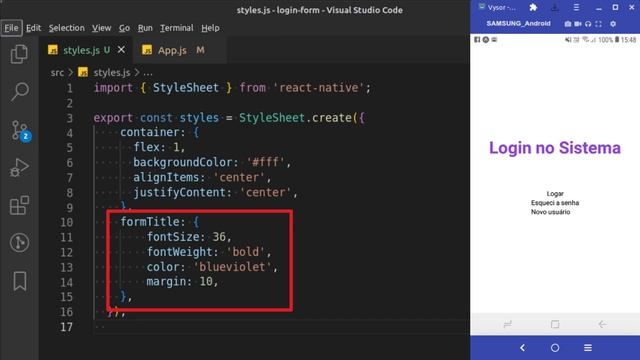Click the JS file icon on styles.js tab

coord(53,50)
